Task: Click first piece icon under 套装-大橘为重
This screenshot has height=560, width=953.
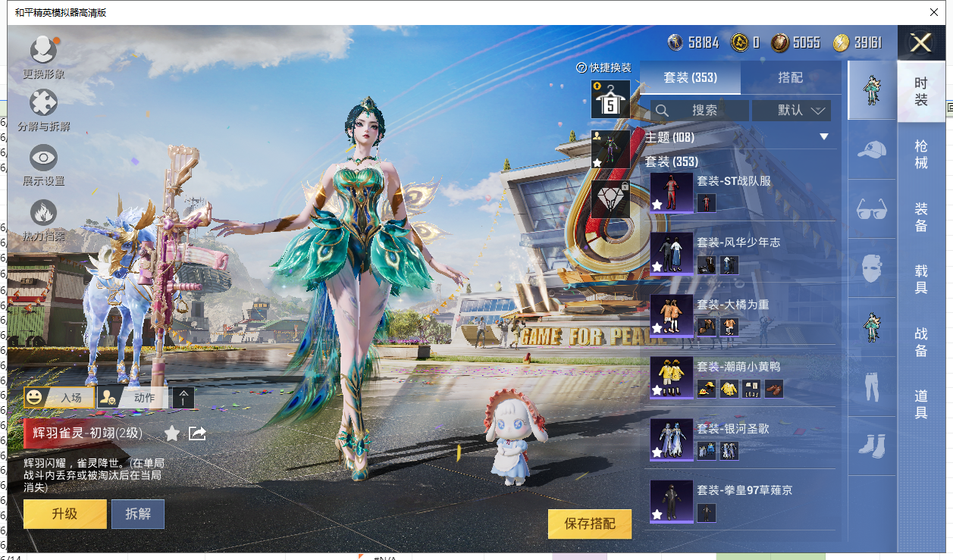Action: pos(707,327)
